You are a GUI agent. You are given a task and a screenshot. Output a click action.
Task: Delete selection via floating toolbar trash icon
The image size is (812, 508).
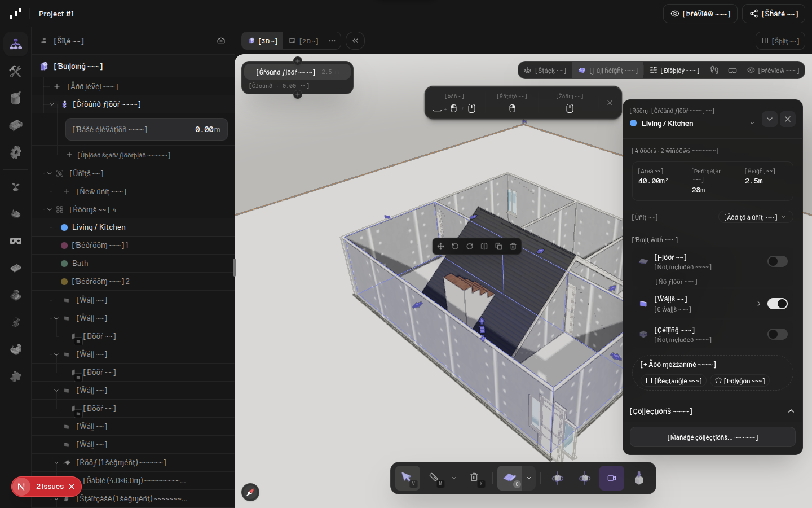pos(513,246)
